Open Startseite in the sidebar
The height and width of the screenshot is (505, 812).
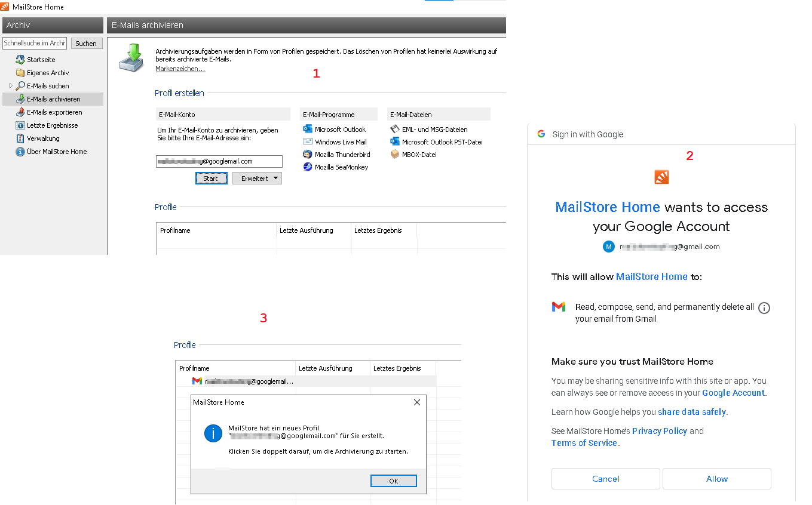coord(41,60)
